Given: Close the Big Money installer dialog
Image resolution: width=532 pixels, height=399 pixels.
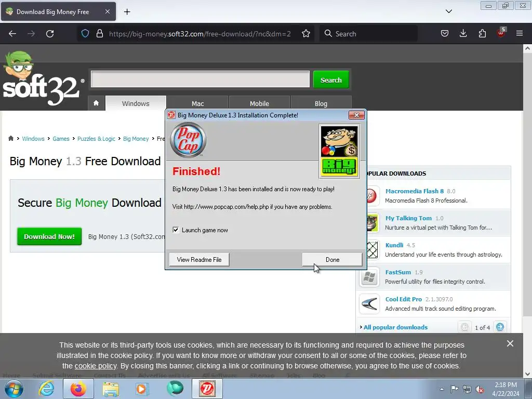Looking at the screenshot, I should coord(356,115).
